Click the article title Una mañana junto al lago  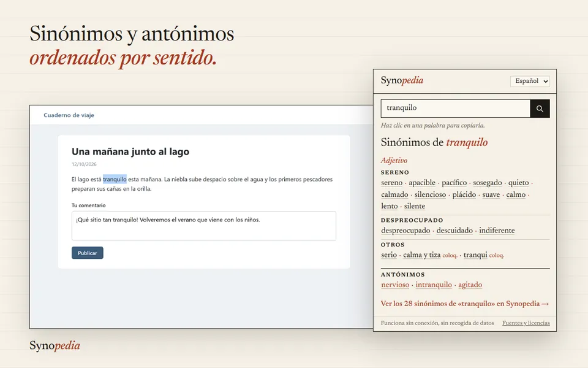click(x=130, y=151)
